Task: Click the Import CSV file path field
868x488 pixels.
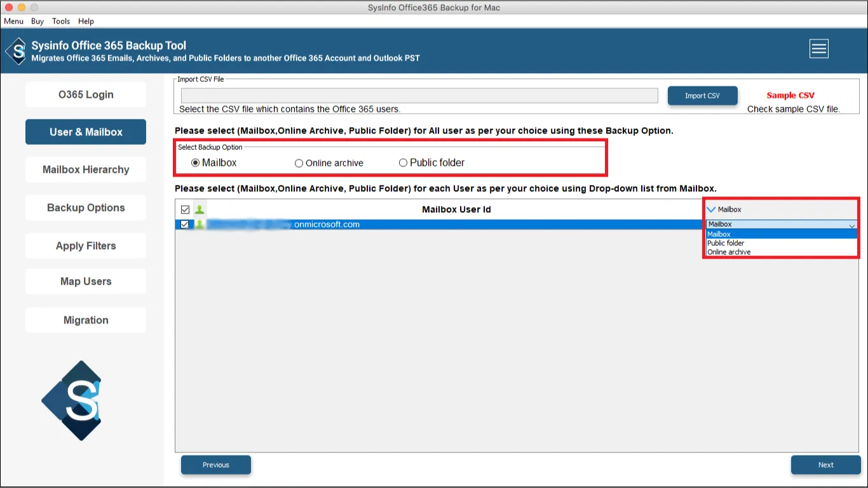Action: tap(419, 95)
